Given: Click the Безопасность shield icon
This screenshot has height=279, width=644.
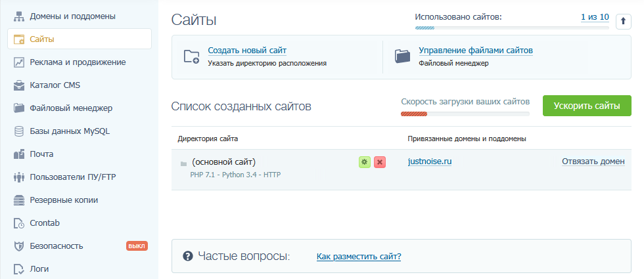Looking at the screenshot, I should (19, 246).
